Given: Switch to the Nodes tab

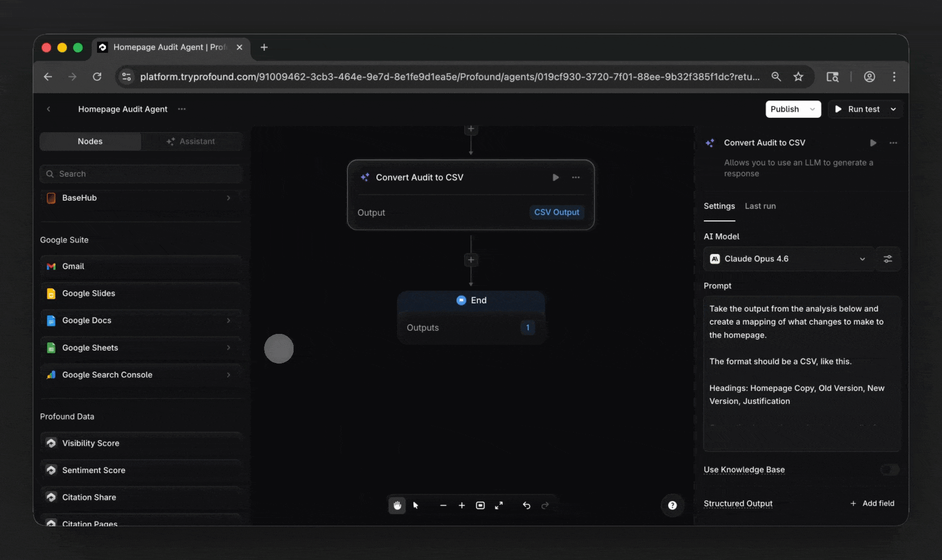Looking at the screenshot, I should click(90, 142).
